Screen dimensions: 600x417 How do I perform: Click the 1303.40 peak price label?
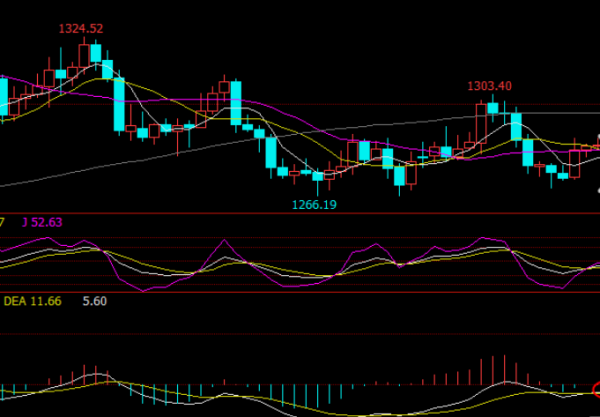[x=490, y=86]
